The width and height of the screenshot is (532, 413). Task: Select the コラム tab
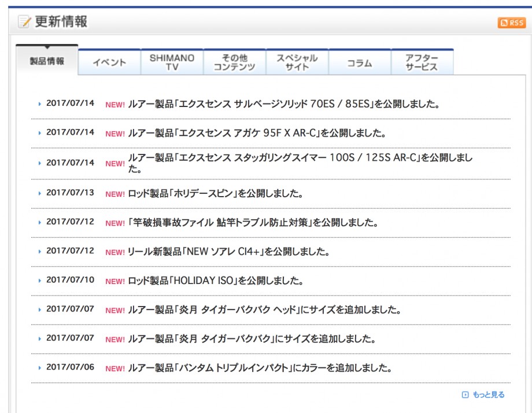tap(360, 62)
